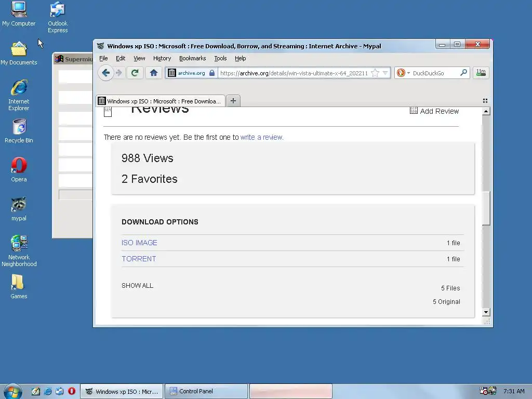Click the vertical scrollbar thumb
The width and height of the screenshot is (532, 399).
(x=486, y=208)
